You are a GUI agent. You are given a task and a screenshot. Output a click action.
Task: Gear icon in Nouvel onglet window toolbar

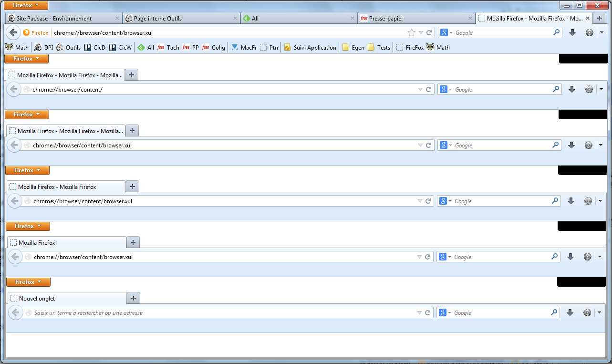click(x=587, y=312)
